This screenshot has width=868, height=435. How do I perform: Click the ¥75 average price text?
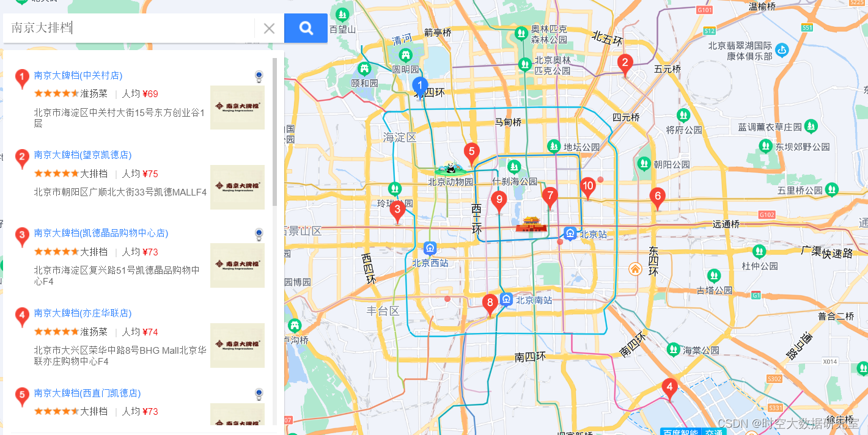pyautogui.click(x=150, y=174)
